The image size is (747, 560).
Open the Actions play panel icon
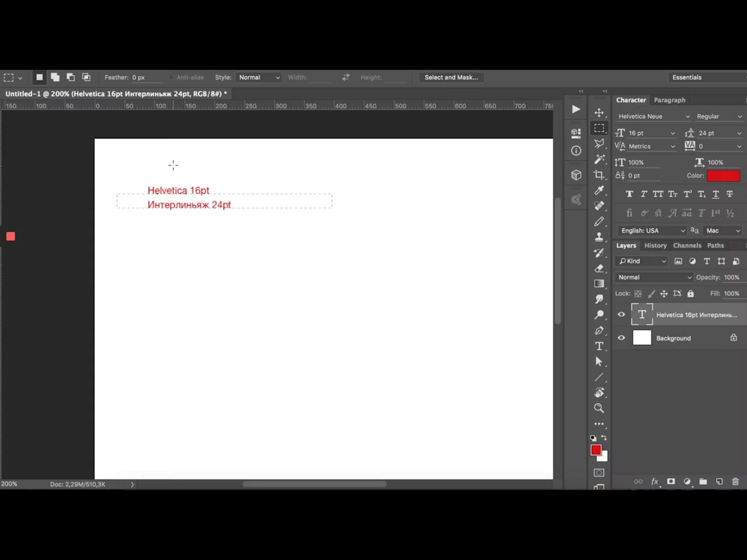pyautogui.click(x=576, y=109)
